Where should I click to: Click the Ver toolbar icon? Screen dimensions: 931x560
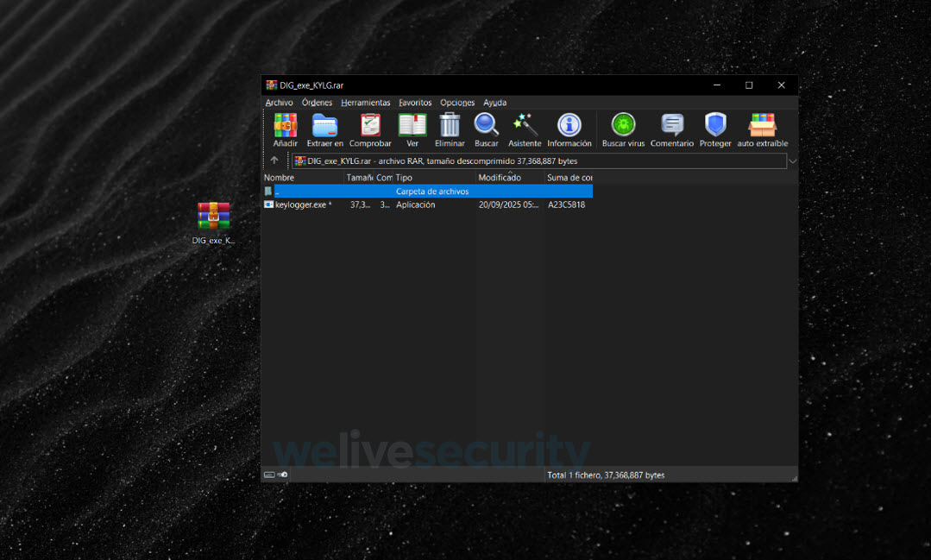(412, 126)
